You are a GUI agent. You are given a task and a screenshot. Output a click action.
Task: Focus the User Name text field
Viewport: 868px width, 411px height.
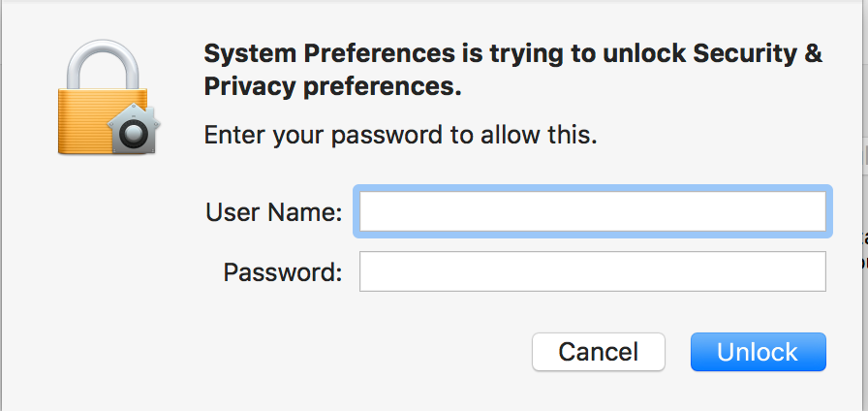(x=592, y=211)
